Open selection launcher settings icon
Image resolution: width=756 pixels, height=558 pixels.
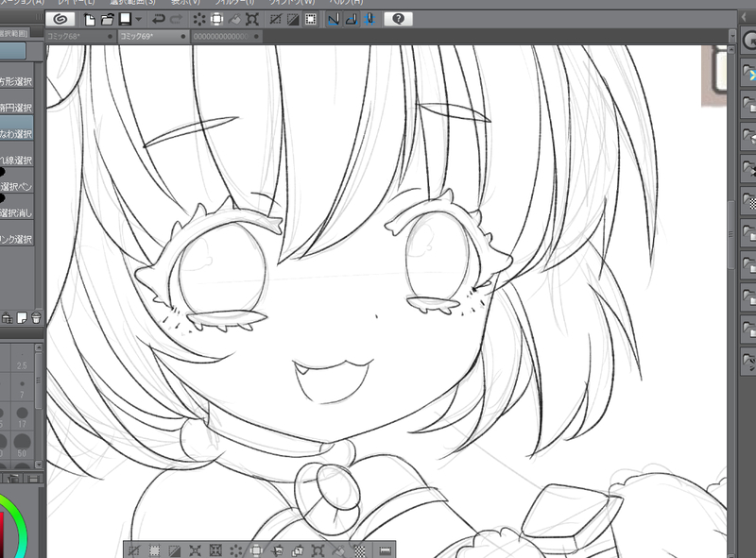385,550
